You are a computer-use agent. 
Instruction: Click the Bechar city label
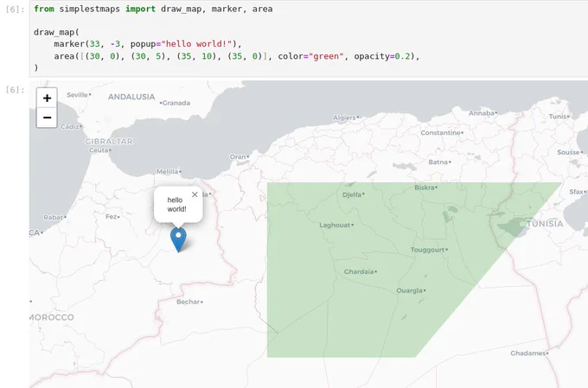point(189,302)
